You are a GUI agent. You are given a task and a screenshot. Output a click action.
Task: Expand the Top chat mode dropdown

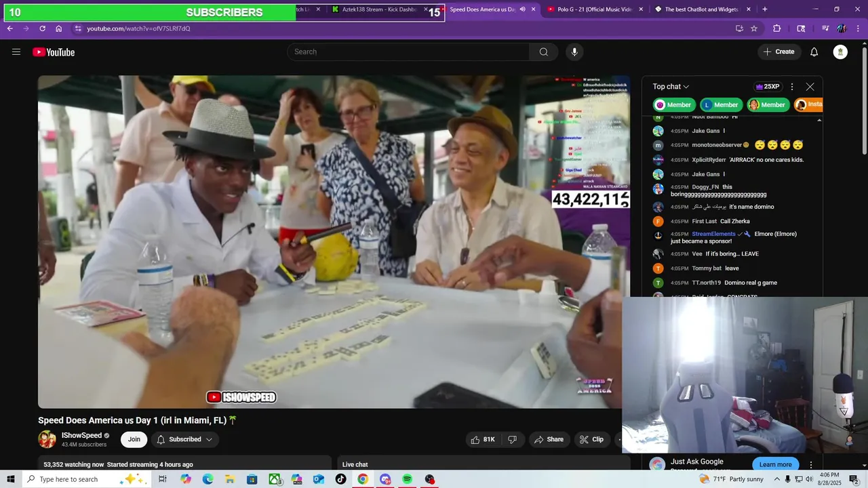(x=671, y=87)
